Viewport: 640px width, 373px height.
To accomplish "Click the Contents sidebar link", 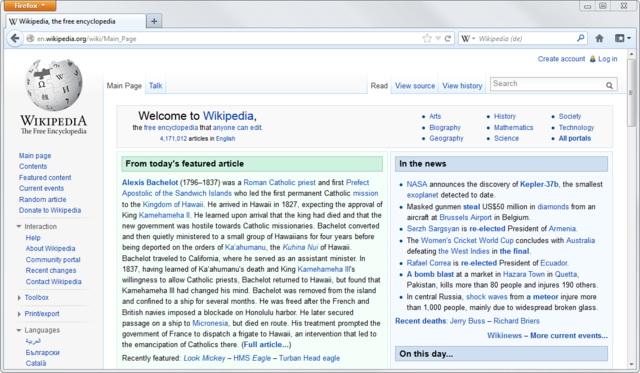I will tap(33, 166).
